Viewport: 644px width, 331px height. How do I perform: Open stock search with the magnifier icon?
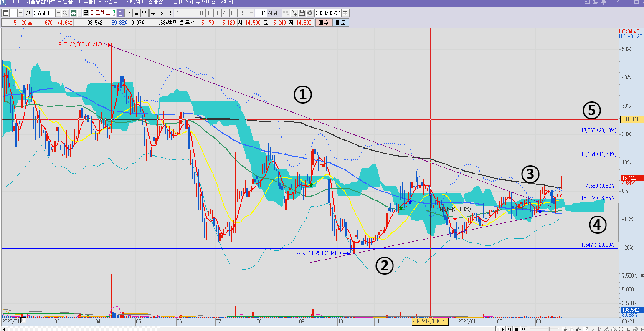(x=65, y=13)
